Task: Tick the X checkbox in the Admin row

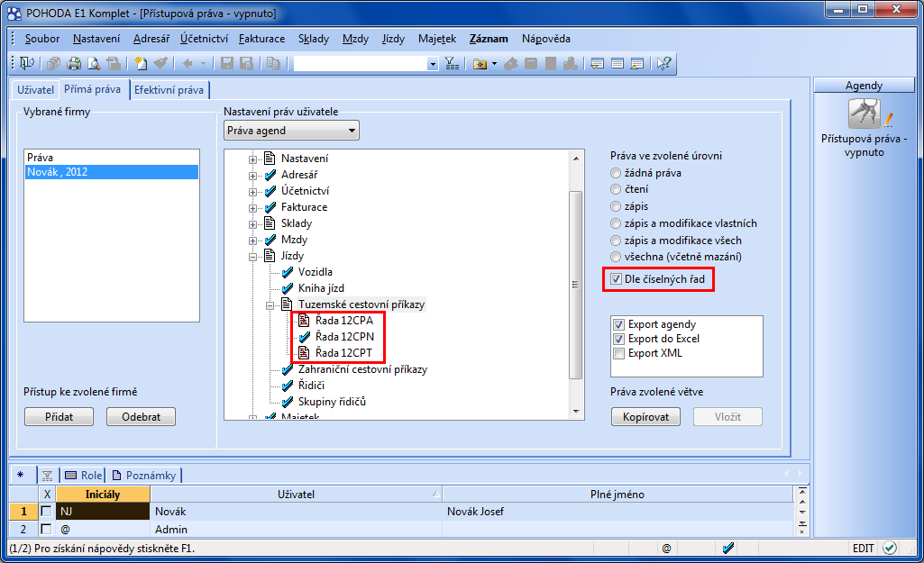Action: pos(47,529)
